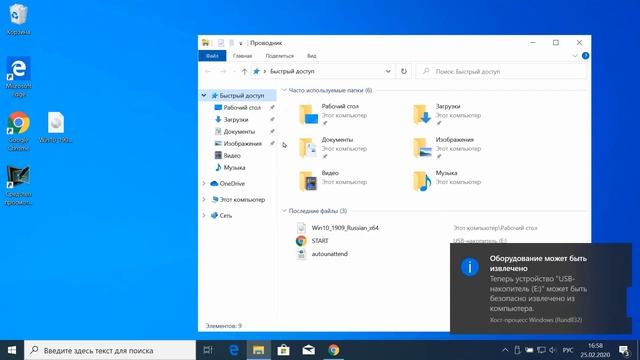Expand the Сеть tree node

coord(204,216)
